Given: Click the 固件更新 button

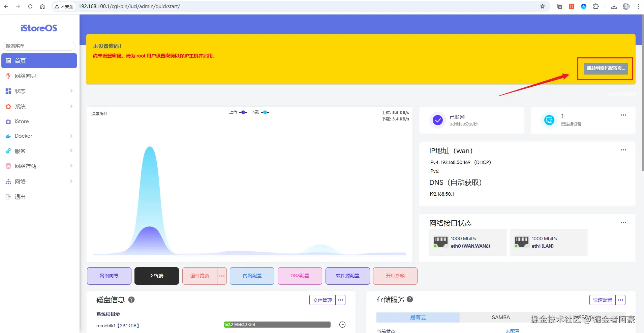Looking at the screenshot, I should pos(200,276).
